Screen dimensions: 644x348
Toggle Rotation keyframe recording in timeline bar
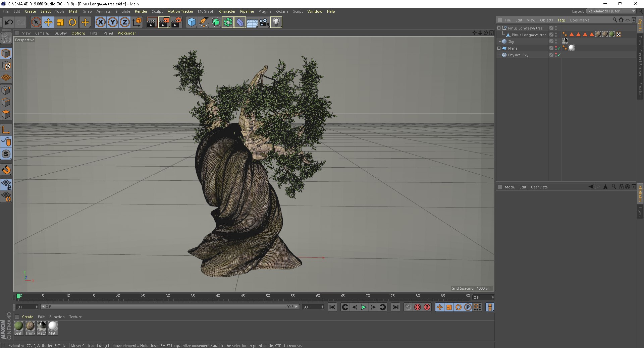[458, 307]
